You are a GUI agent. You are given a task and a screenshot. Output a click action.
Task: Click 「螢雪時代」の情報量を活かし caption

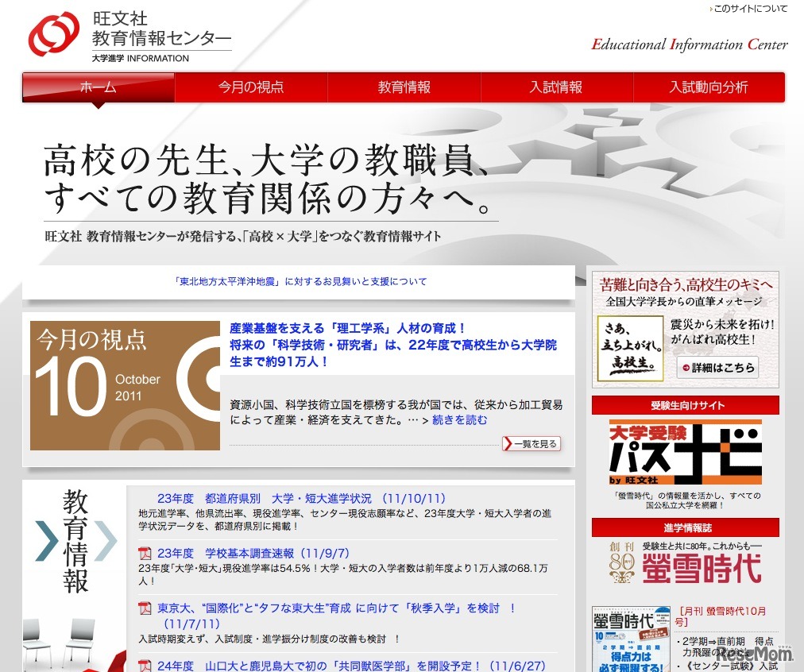[686, 500]
